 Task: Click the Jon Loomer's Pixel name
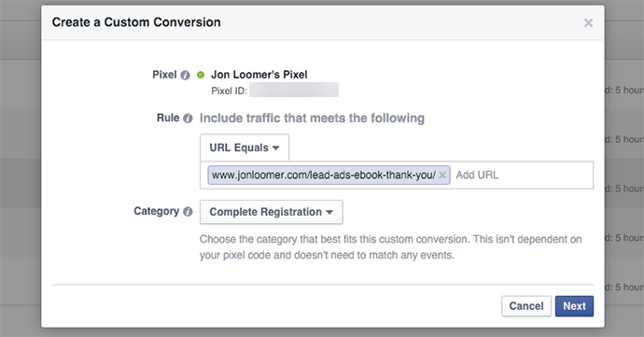pos(259,75)
